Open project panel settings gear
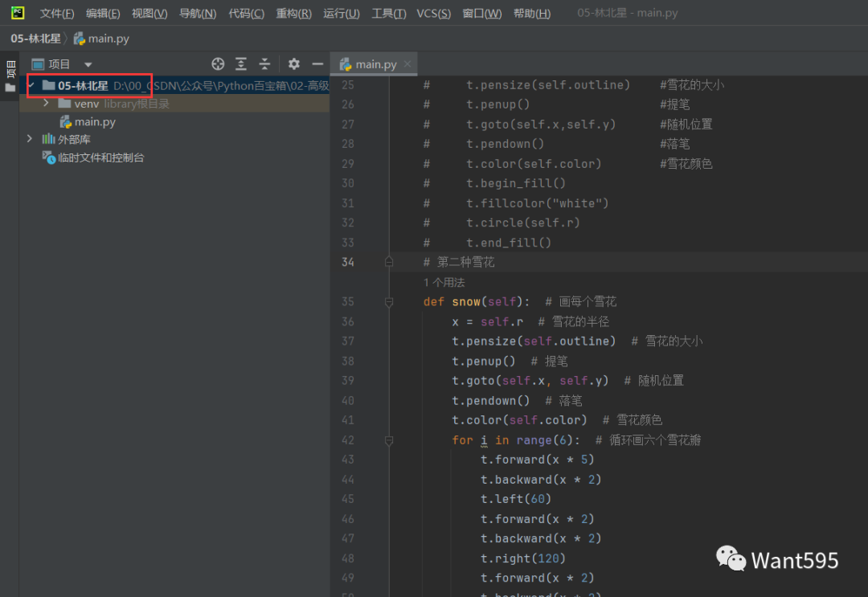This screenshot has height=597, width=868. click(294, 64)
